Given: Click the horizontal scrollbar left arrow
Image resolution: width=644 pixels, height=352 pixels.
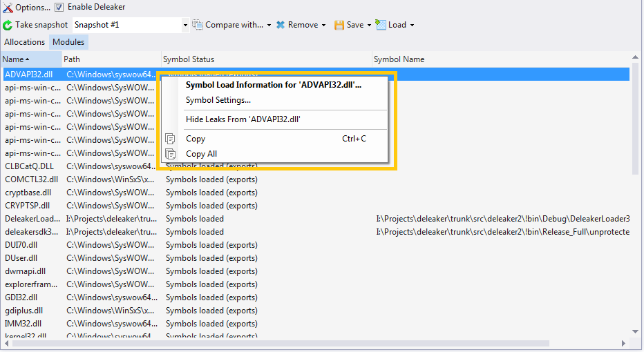Looking at the screenshot, I should [6, 344].
